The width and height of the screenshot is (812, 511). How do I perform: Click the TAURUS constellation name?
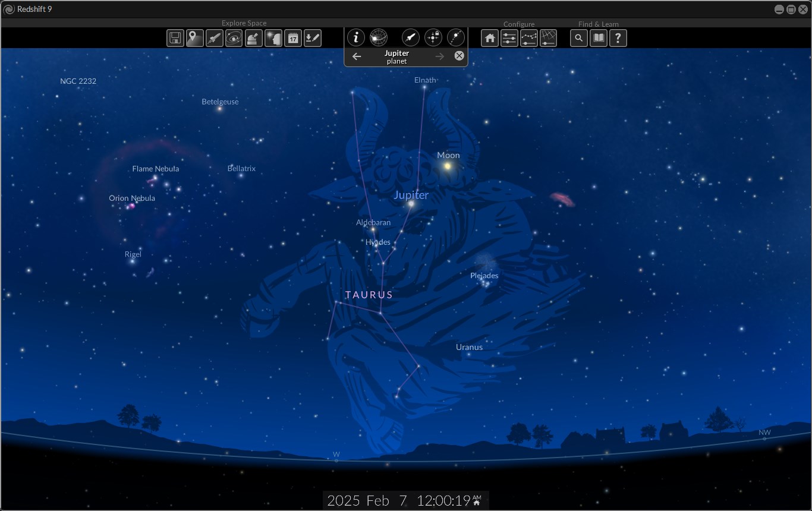pos(369,295)
